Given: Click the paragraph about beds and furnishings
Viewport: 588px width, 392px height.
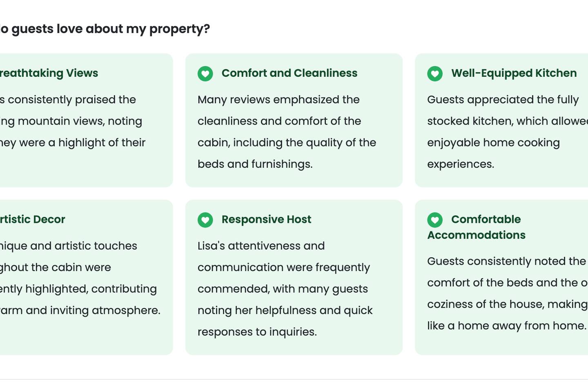Looking at the screenshot, I should [286, 132].
